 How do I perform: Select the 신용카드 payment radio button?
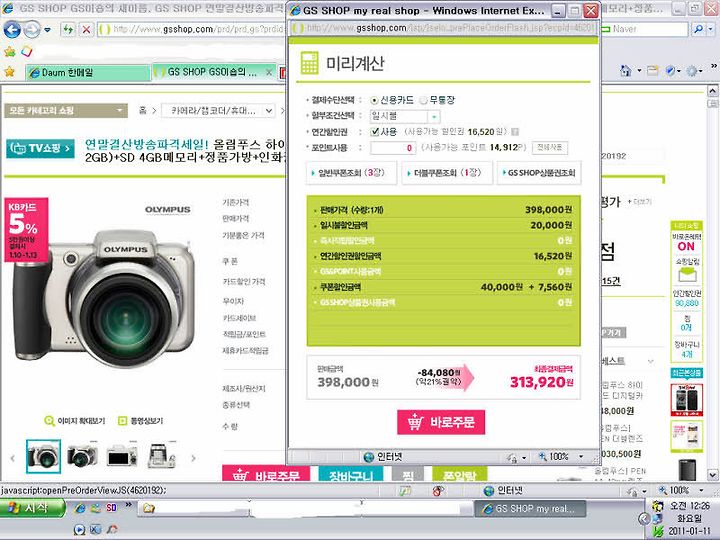pos(375,100)
